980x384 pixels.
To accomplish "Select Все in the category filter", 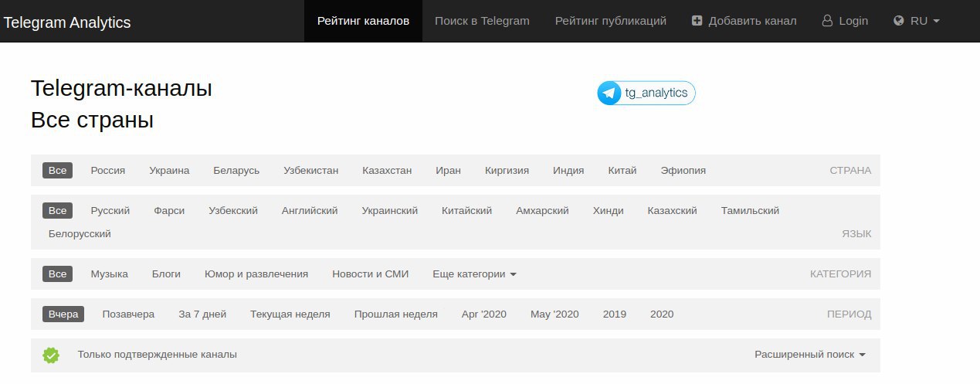I will coord(57,274).
